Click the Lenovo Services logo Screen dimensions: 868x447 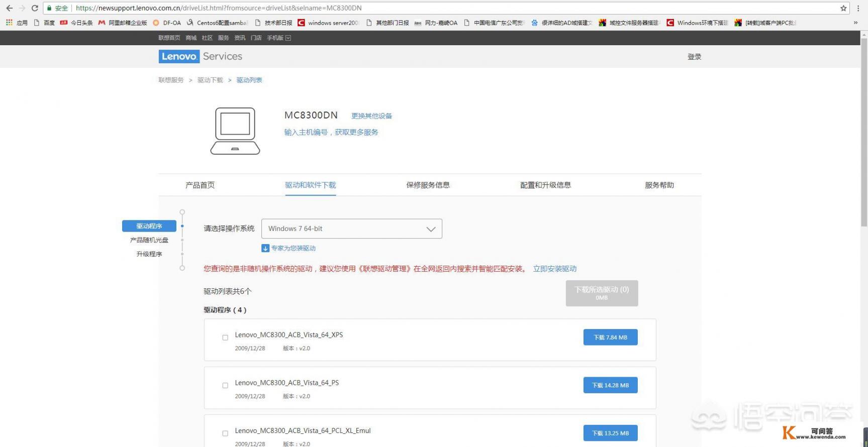pos(201,56)
